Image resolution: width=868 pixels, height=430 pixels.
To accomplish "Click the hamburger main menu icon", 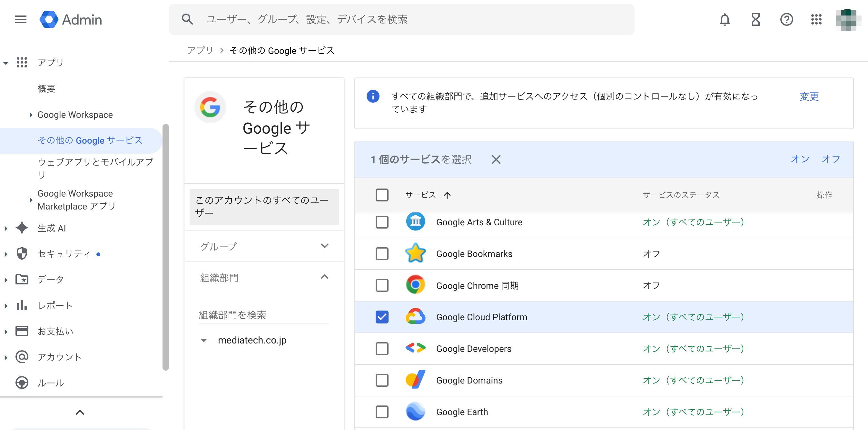I will tap(21, 20).
